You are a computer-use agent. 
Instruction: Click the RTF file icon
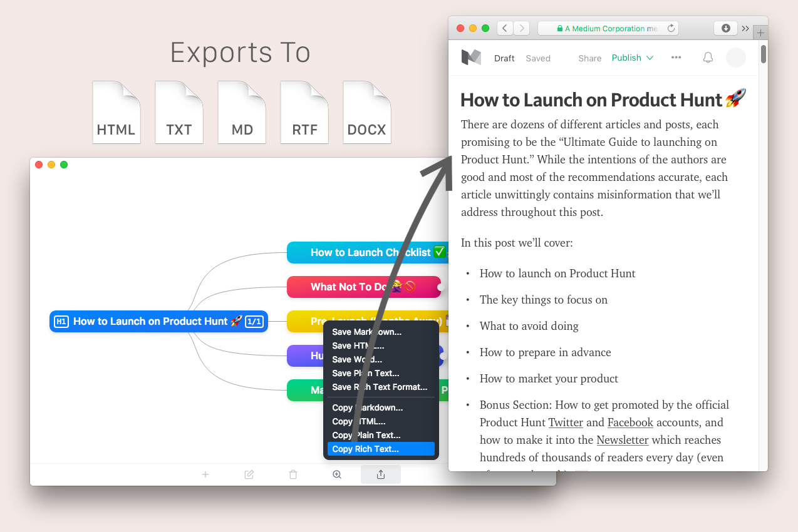click(304, 112)
